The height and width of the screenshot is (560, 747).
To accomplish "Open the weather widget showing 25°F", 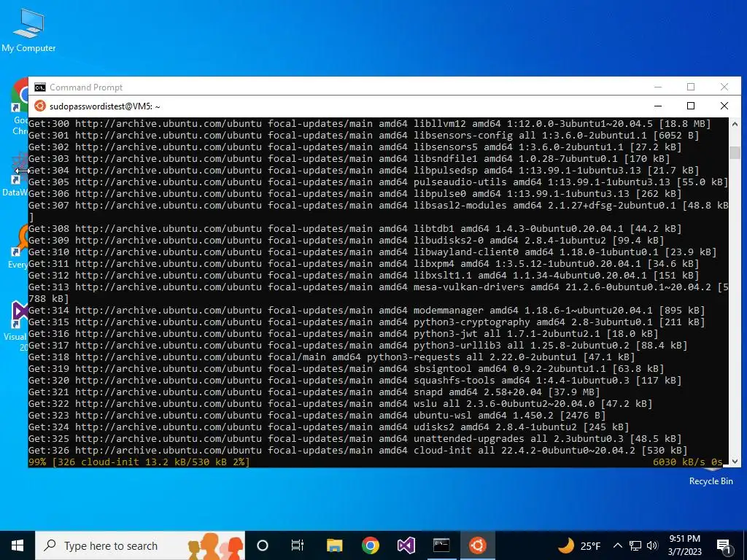I will (578, 545).
